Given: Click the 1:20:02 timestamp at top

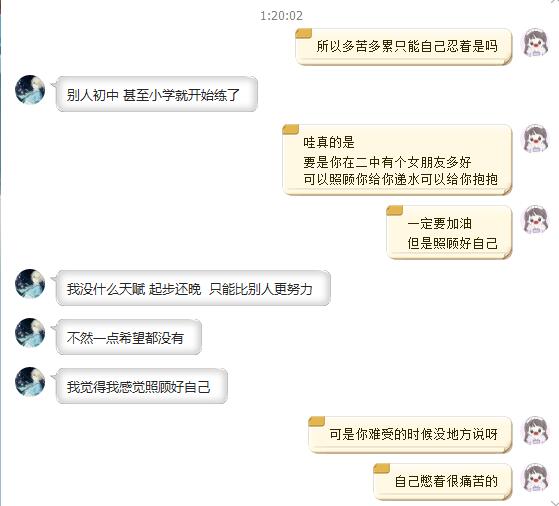Looking at the screenshot, I should point(281,16).
